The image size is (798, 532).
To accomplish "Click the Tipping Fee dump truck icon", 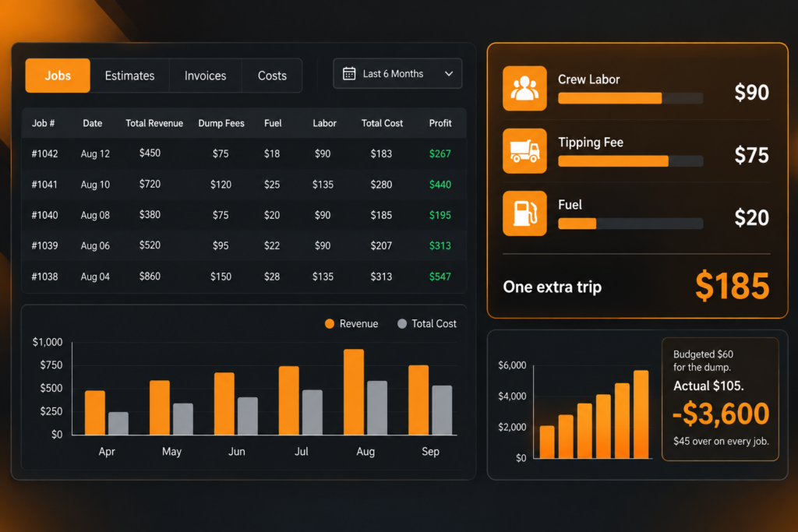I will tap(524, 151).
